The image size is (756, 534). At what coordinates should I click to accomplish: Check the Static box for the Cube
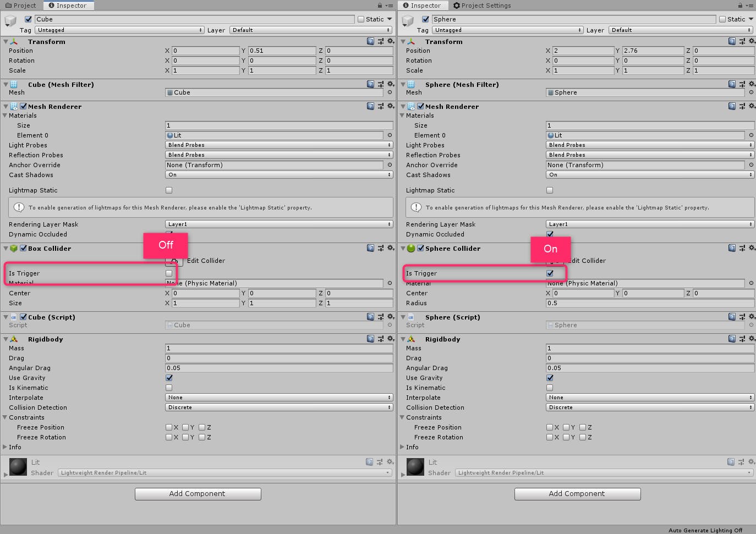[361, 19]
